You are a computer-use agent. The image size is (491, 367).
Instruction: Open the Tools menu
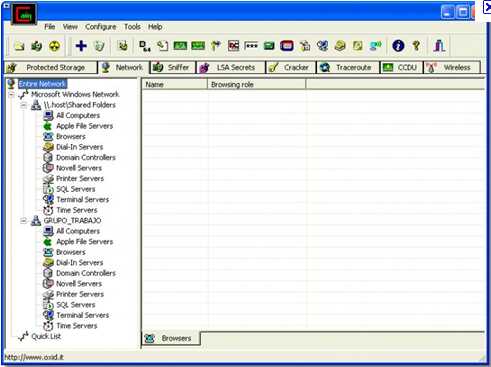pyautogui.click(x=132, y=27)
